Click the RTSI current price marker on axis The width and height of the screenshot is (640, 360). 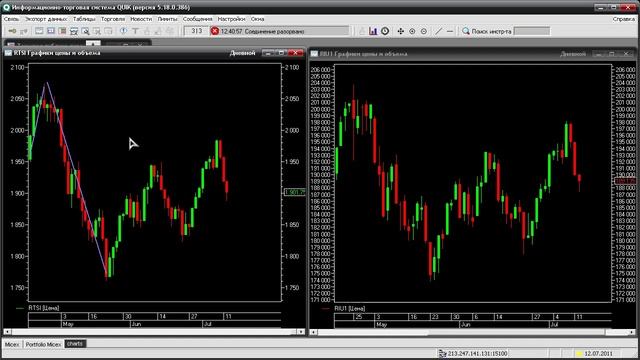294,192
